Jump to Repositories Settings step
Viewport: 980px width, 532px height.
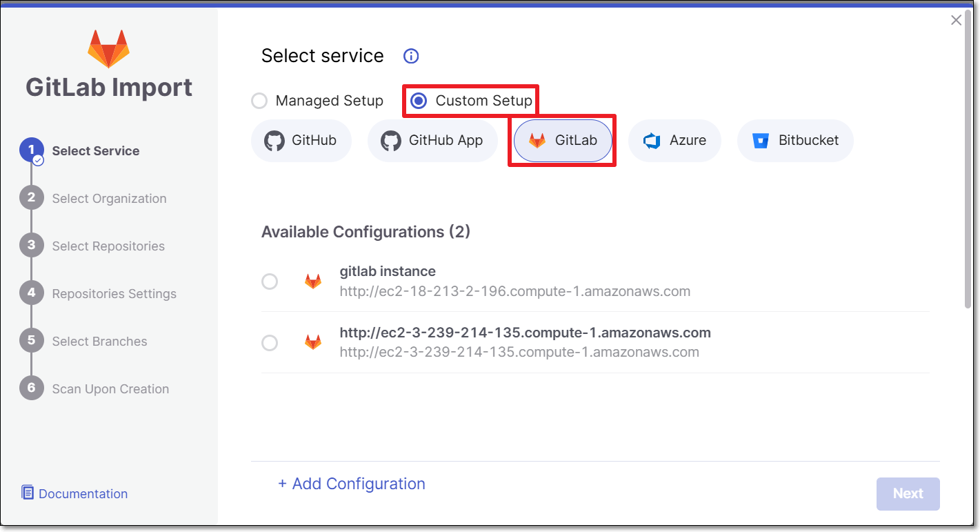point(114,294)
